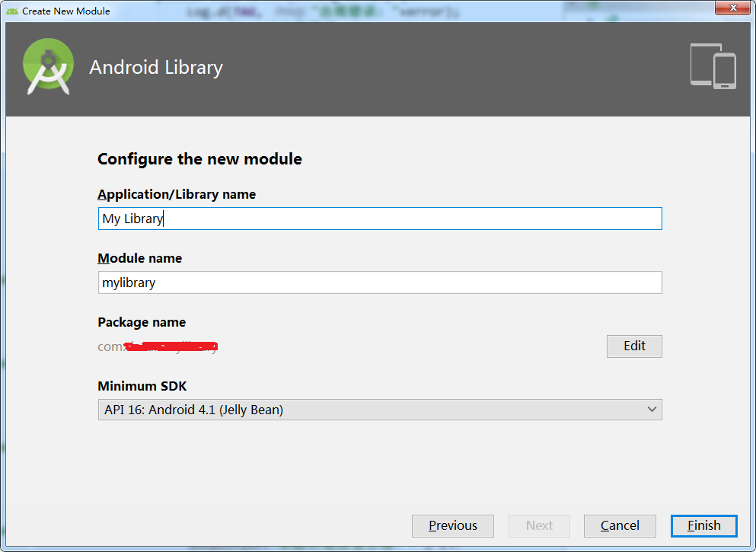
Task: Focus the Application/Library name field
Action: click(x=380, y=219)
